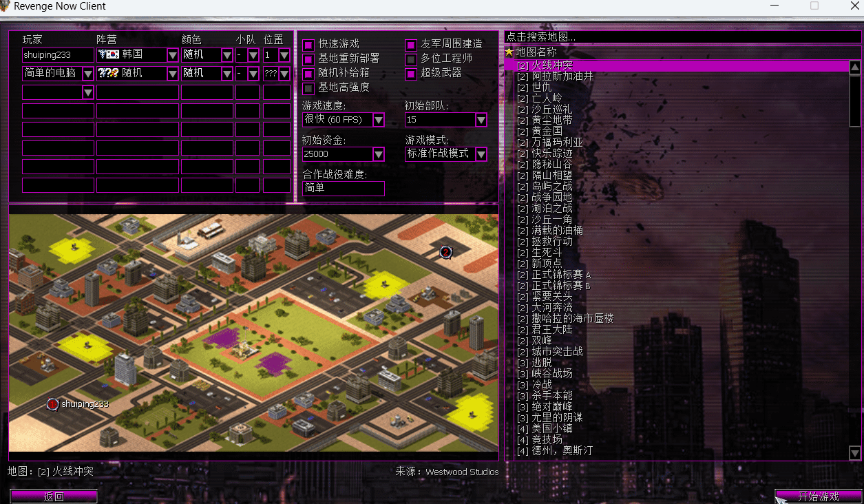Click the favorite star icon above map list

tap(509, 52)
